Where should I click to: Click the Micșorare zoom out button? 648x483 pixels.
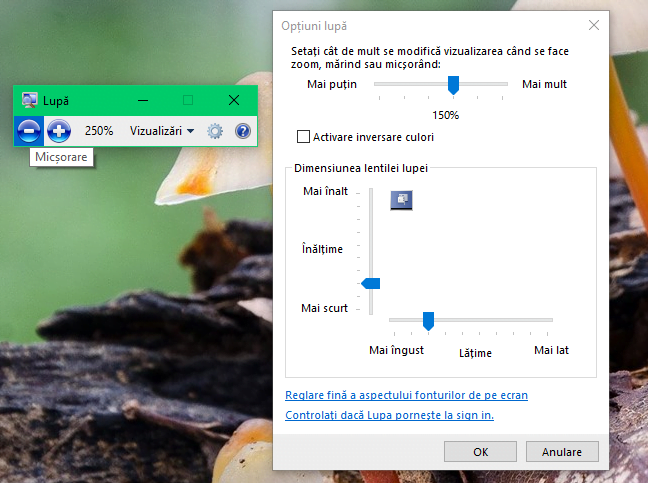click(29, 131)
